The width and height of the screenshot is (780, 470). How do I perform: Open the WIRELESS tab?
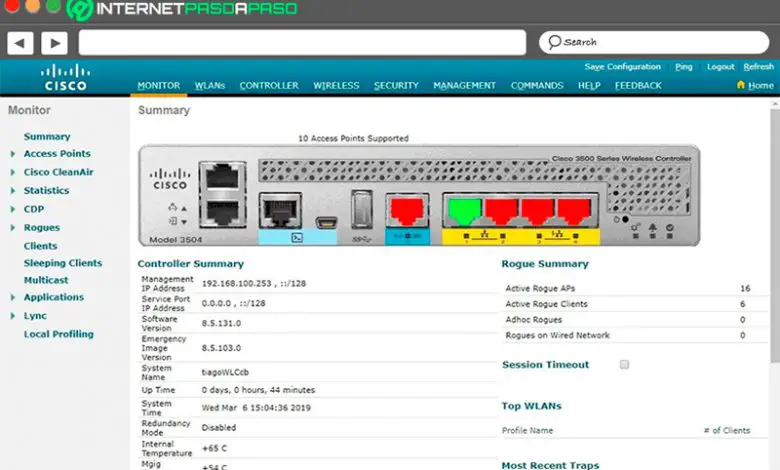point(336,86)
